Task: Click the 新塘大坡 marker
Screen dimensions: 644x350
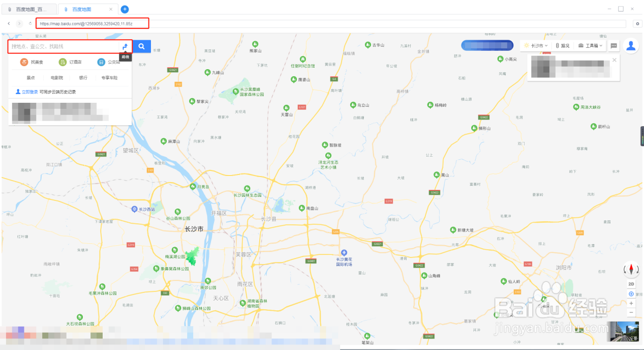Action: click(453, 230)
